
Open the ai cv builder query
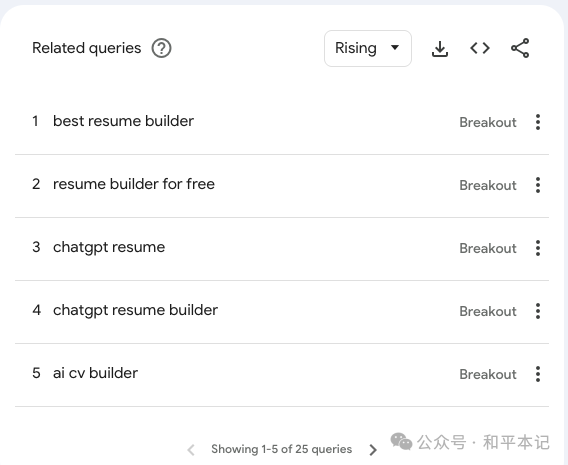[95, 373]
